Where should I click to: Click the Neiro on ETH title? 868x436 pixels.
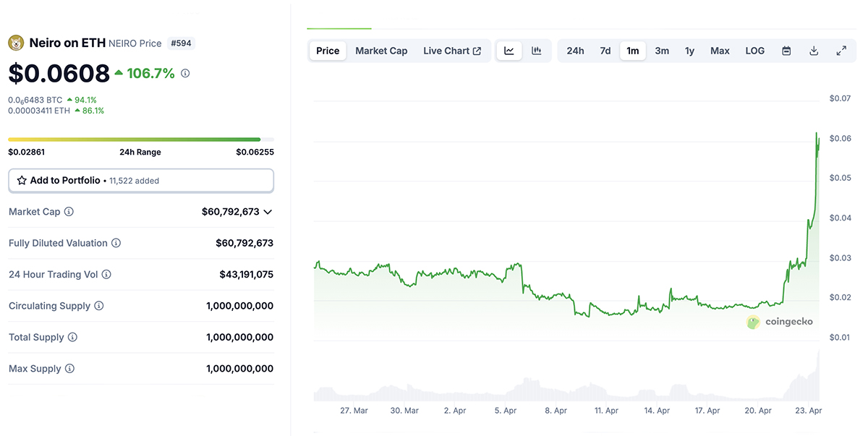[x=67, y=43]
